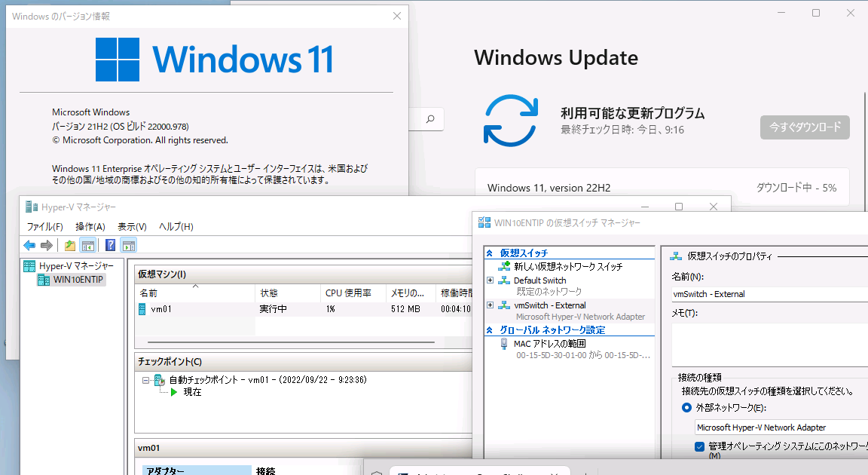868x475 pixels.
Task: Click the Settings search box
Action: tap(426, 119)
